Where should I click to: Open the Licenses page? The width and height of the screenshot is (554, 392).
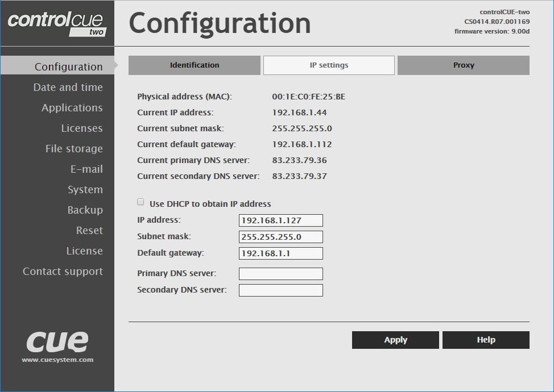coord(81,128)
